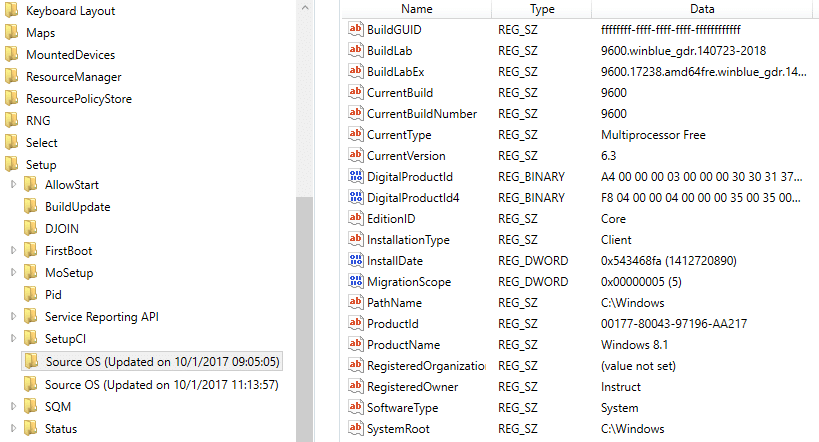
Task: Click the data cell Multiprocessor Free
Action: (653, 135)
